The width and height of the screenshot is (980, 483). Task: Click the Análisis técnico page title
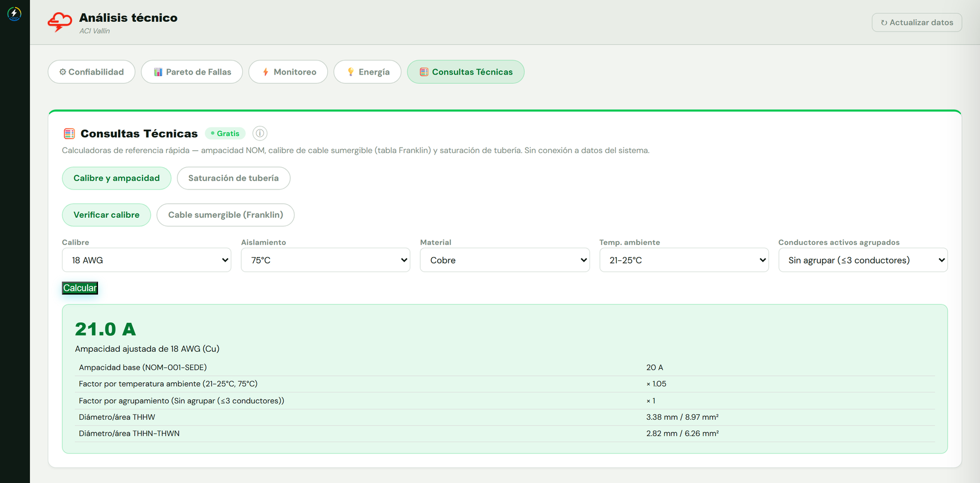[x=128, y=18]
